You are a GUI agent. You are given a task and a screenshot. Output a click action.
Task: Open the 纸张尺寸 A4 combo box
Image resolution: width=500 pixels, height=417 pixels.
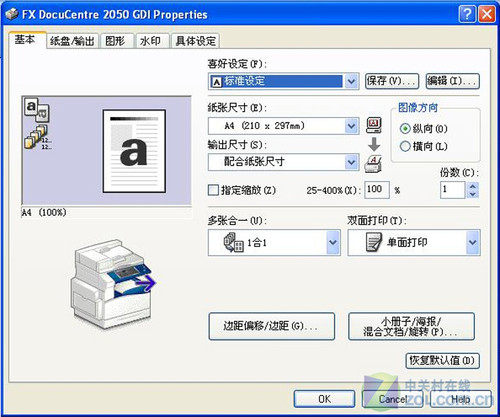[283, 126]
